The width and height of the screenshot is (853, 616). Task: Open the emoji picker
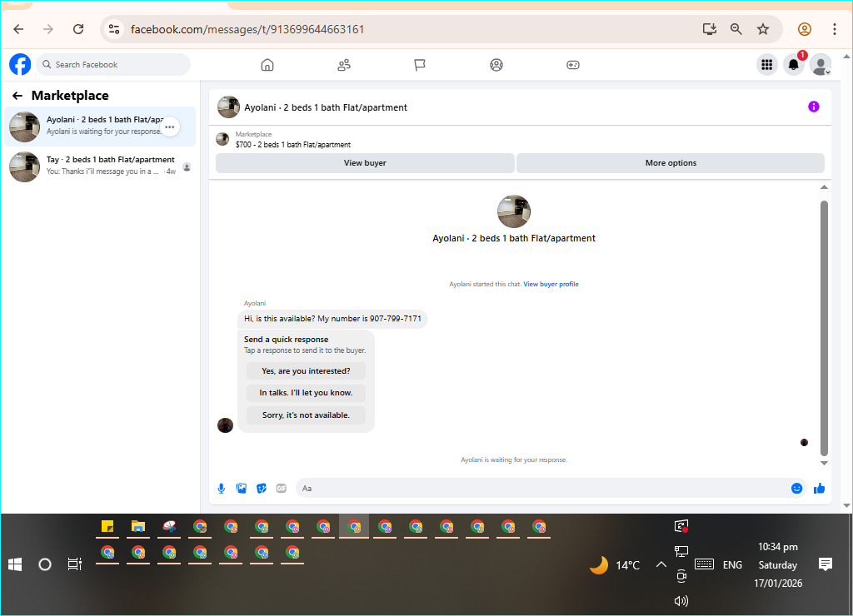[x=797, y=489]
